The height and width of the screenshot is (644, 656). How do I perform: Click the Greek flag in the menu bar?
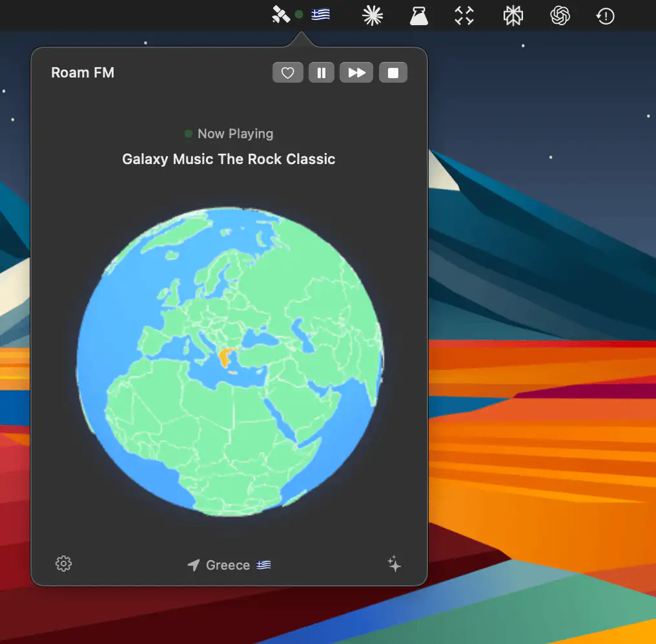(x=320, y=15)
